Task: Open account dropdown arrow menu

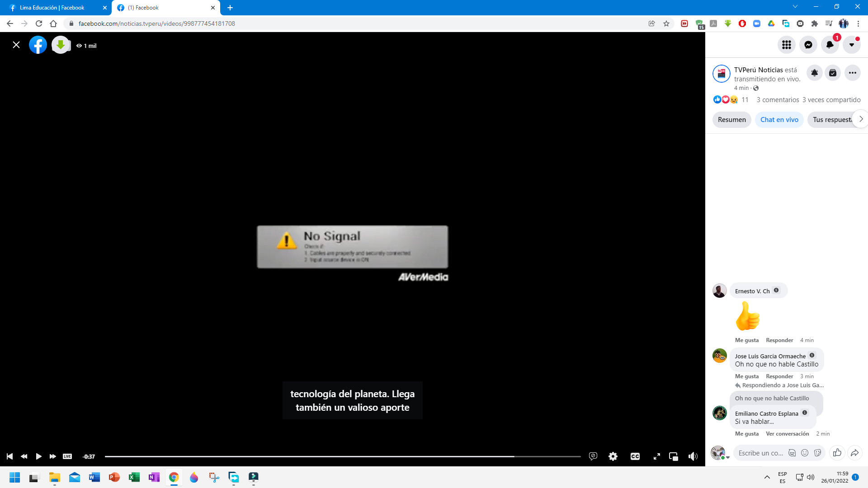Action: point(852,45)
